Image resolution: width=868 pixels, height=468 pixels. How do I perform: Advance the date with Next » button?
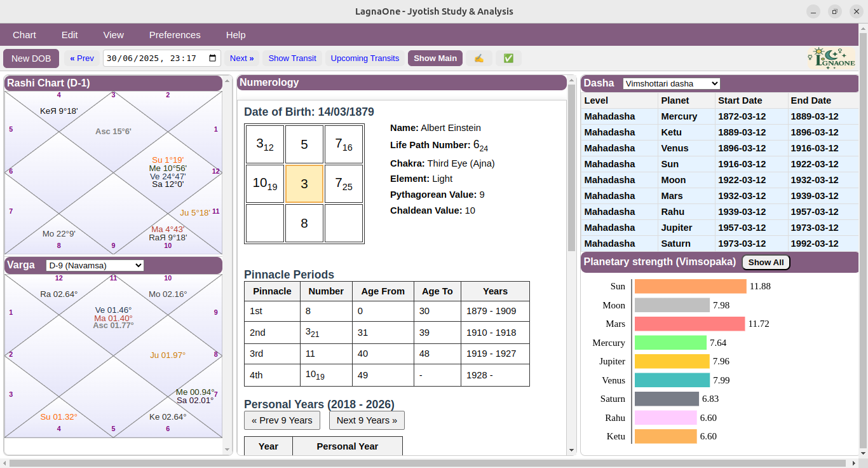click(x=241, y=59)
